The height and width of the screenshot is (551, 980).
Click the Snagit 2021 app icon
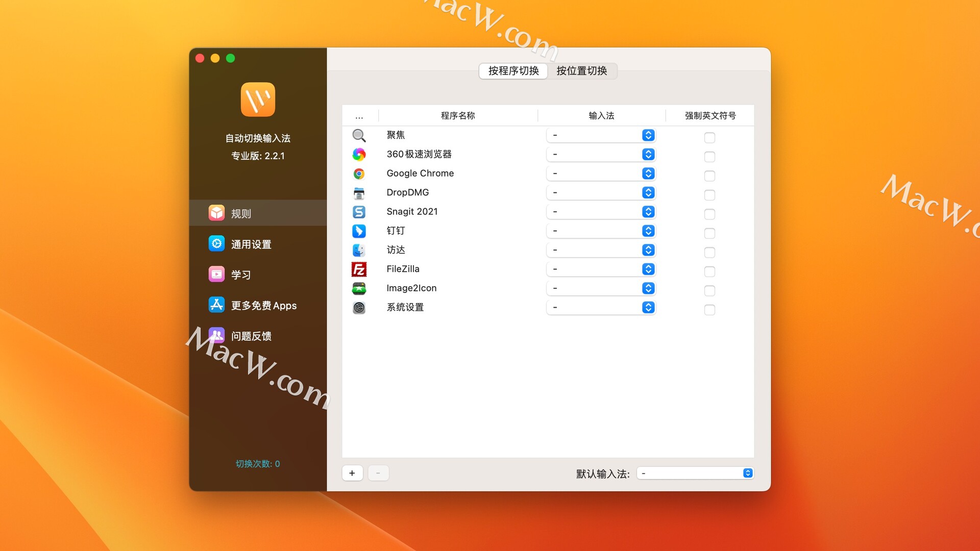[359, 212]
